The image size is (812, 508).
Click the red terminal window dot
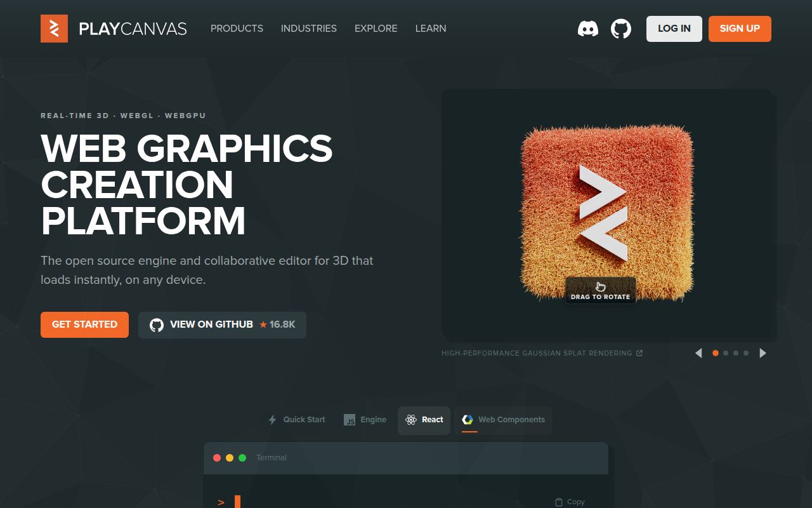pos(217,458)
